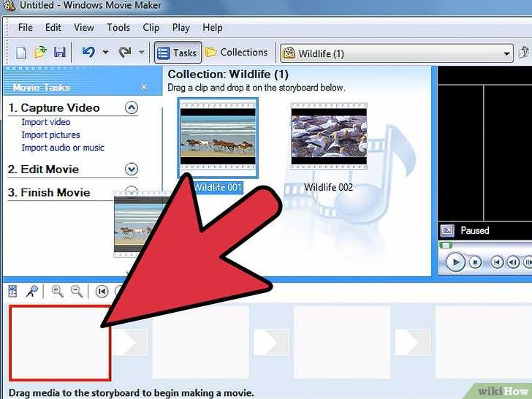Click the preview monitor seek bar handle
This screenshot has width=532, height=399.
tap(446, 245)
